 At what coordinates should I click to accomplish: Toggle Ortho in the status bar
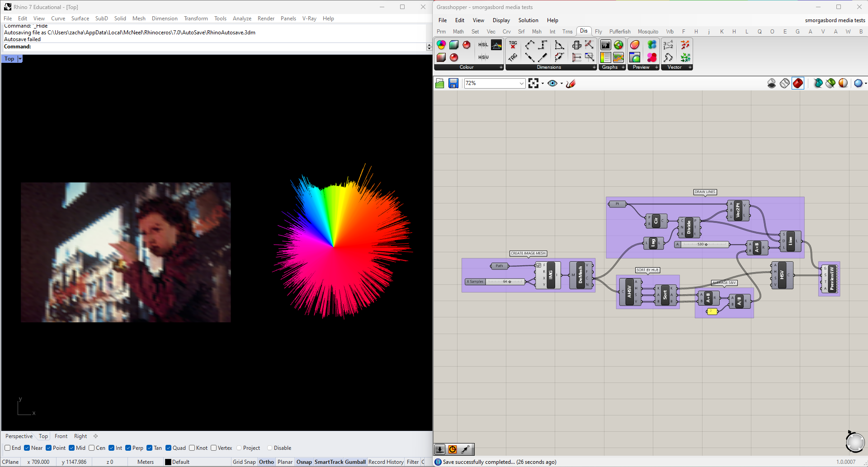(x=266, y=462)
